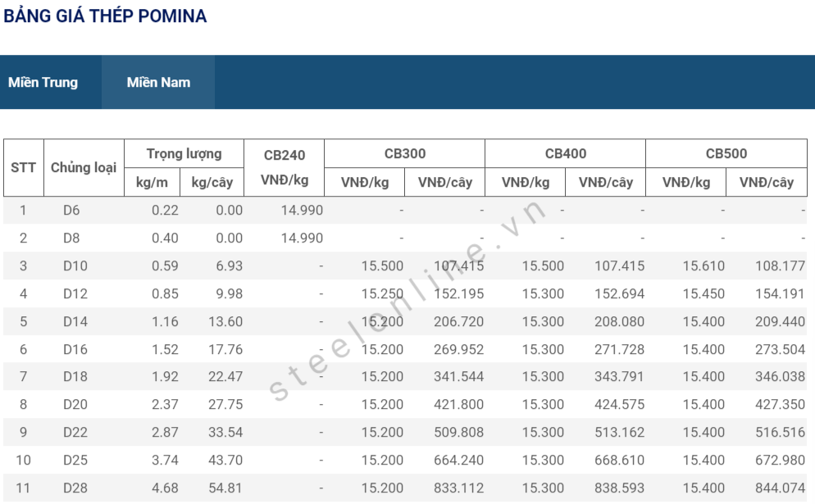Click the D22 cell in row 9
Screen dimensions: 815x504
[x=75, y=433]
